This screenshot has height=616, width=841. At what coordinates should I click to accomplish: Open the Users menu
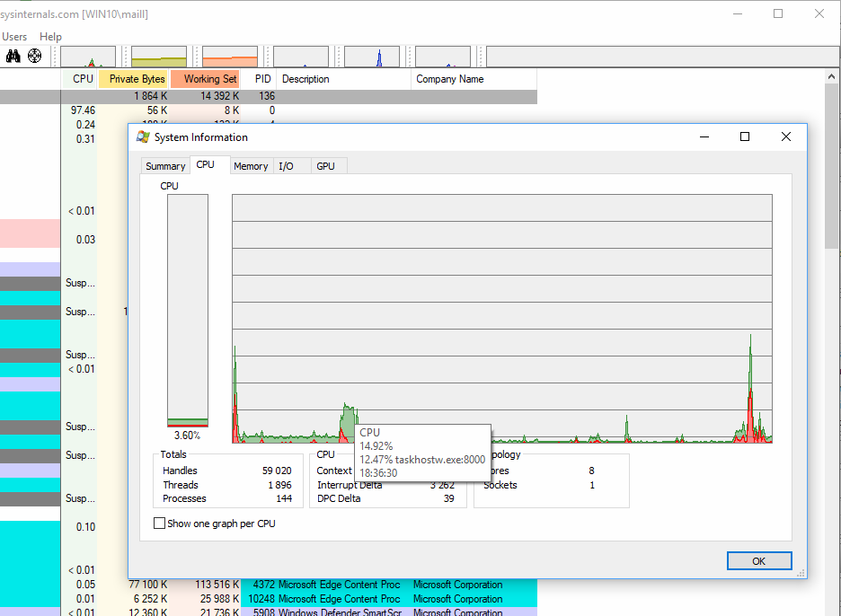click(x=14, y=37)
